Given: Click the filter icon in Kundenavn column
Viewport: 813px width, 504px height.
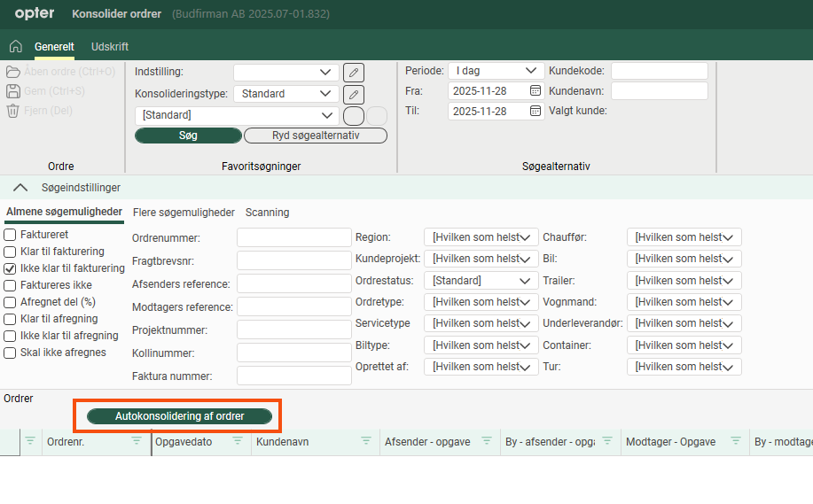Looking at the screenshot, I should pyautogui.click(x=366, y=441).
